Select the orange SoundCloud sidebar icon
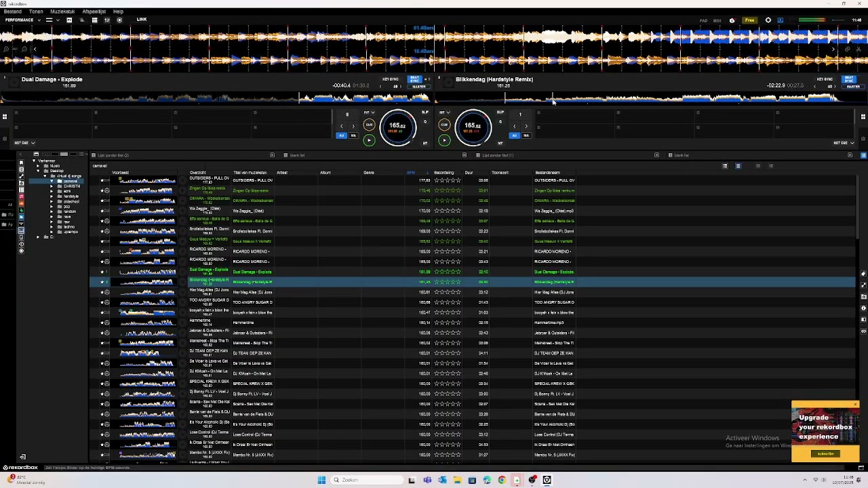Screen dimensions: 868x488 (21, 203)
